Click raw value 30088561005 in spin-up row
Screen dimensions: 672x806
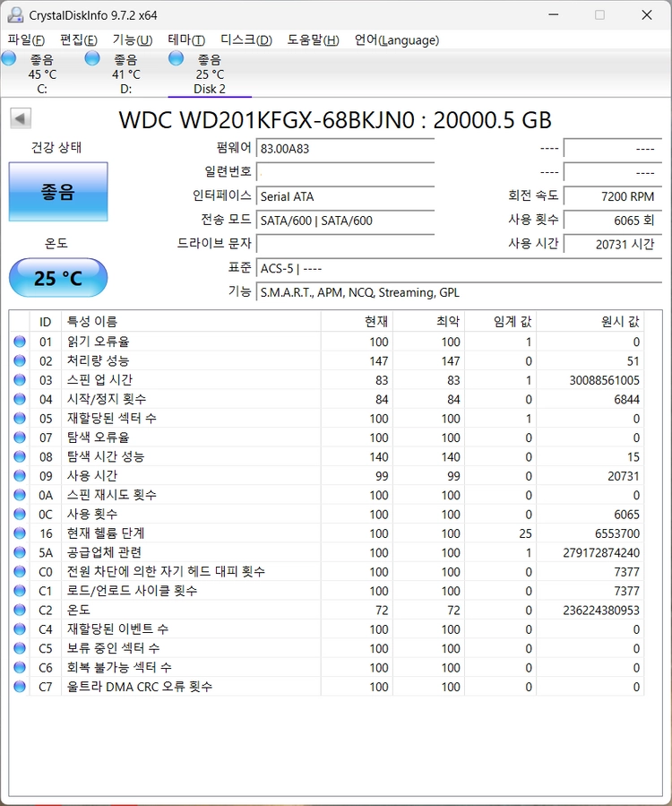click(x=604, y=380)
